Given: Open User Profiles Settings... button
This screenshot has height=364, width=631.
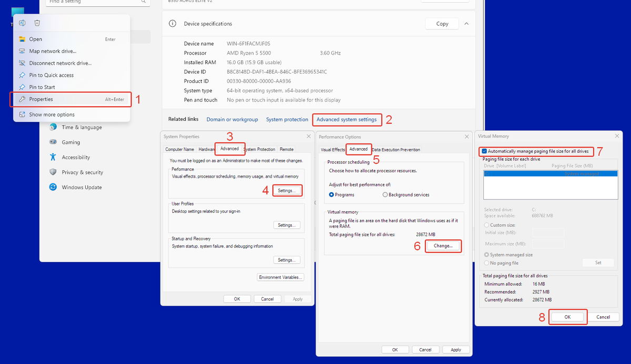Looking at the screenshot, I should click(287, 225).
